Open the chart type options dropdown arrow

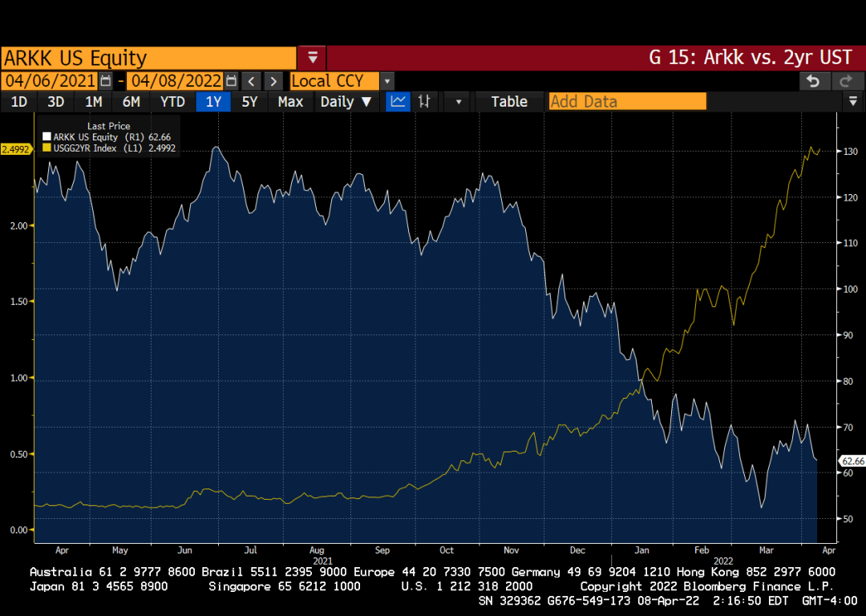point(458,102)
